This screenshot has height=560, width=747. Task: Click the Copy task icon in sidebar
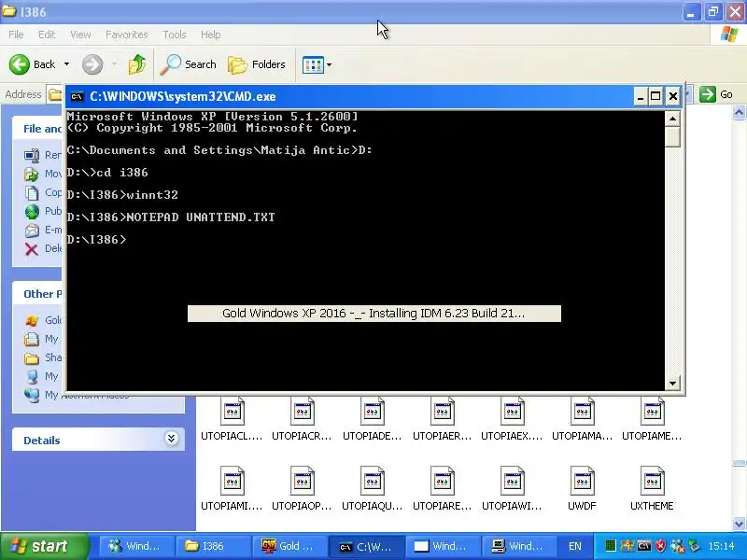[32, 193]
